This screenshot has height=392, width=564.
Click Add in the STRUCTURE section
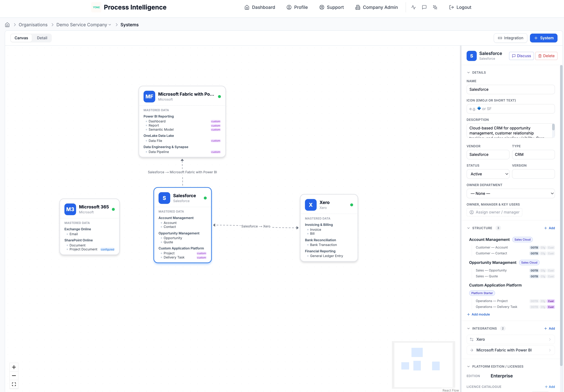coord(550,228)
